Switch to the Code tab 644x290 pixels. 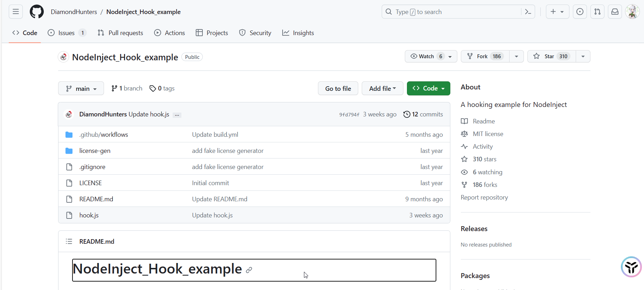pos(25,33)
